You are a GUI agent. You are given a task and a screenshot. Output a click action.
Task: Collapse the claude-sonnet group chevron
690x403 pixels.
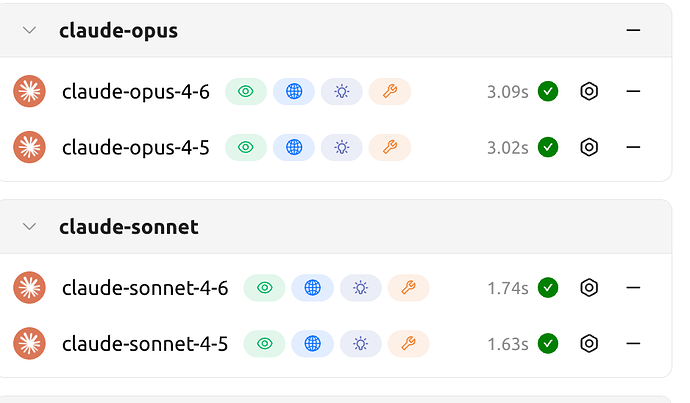pos(29,227)
